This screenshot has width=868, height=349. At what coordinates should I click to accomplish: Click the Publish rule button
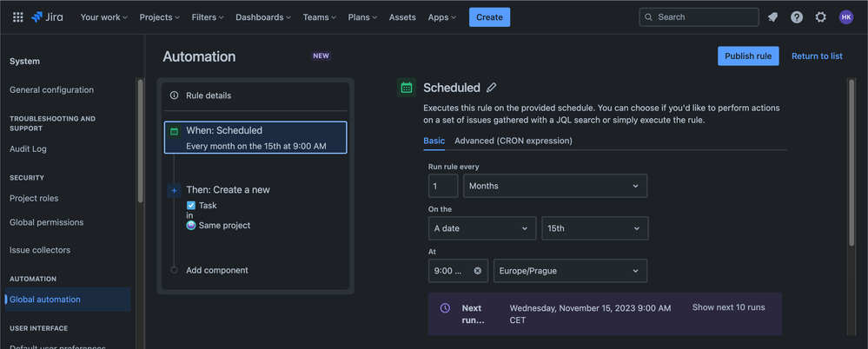click(748, 56)
